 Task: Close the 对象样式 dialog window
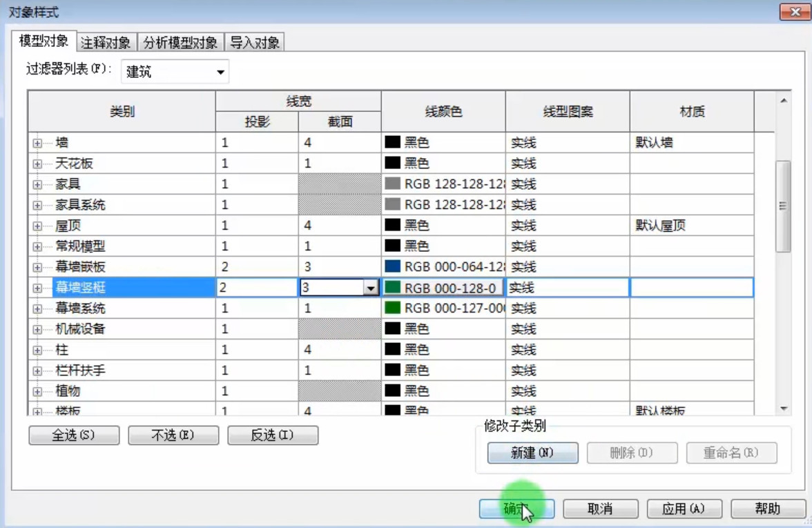point(795,12)
